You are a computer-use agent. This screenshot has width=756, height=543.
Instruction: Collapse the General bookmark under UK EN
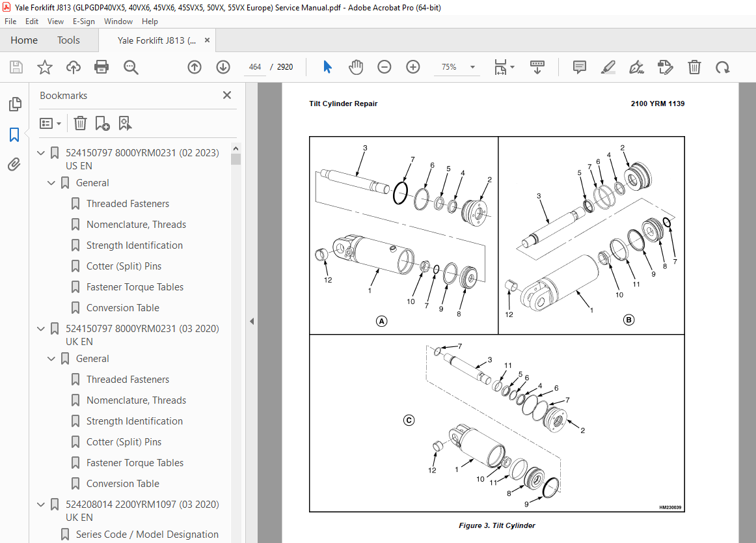pos(51,359)
